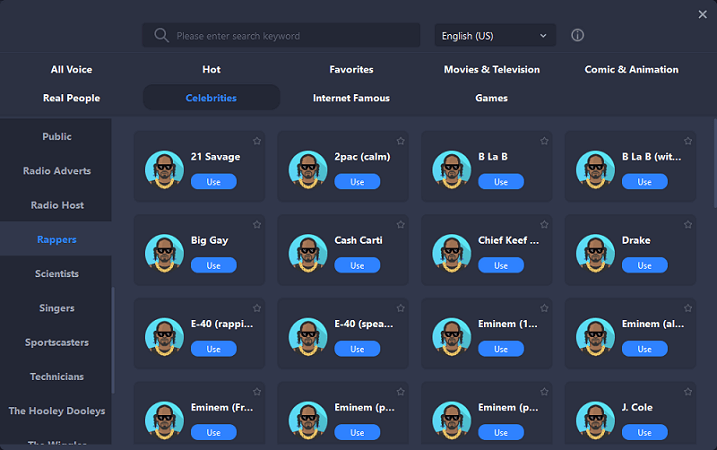This screenshot has height=450, width=717.
Task: Switch to Comic & Animation tab
Action: [x=631, y=70]
